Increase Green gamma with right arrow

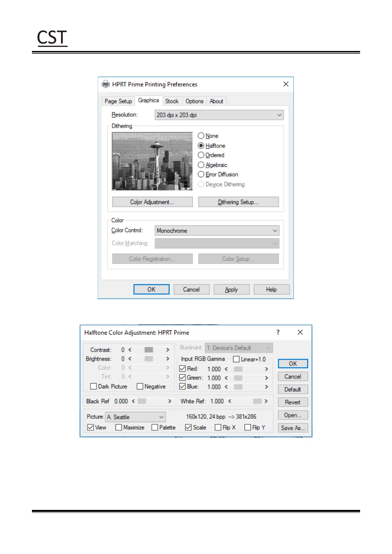point(266,378)
